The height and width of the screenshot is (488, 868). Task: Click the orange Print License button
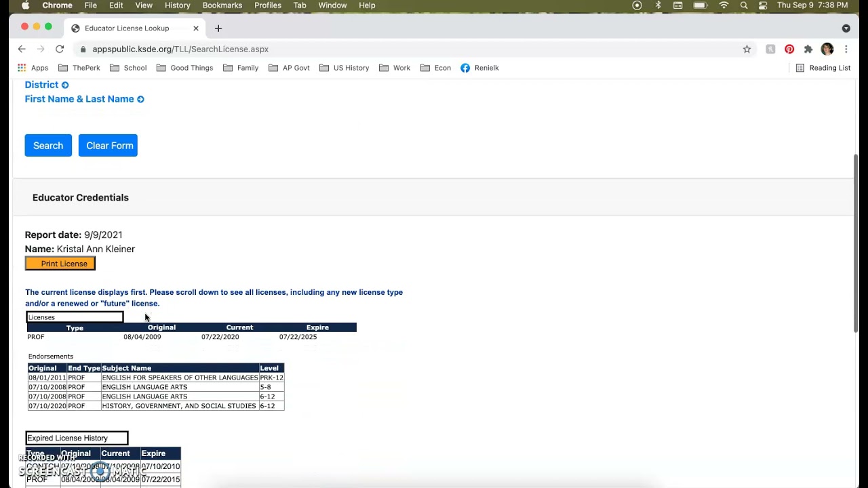point(60,264)
